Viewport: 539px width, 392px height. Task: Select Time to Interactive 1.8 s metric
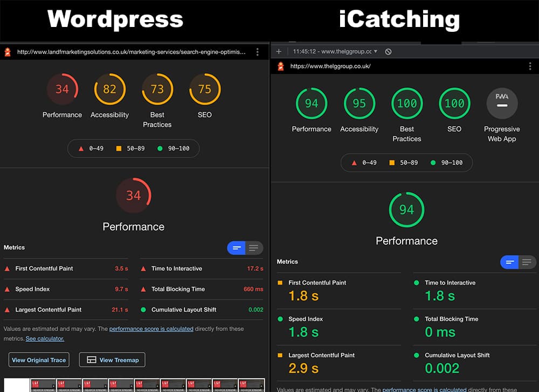(x=475, y=291)
